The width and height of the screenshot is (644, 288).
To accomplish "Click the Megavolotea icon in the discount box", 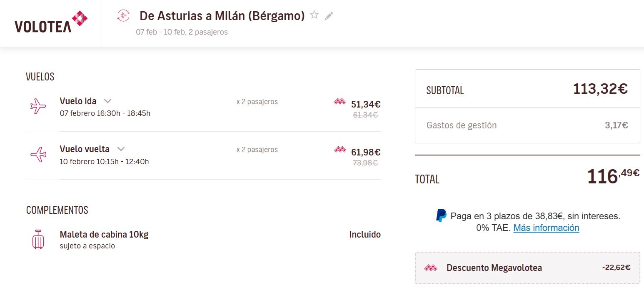I will 430,268.
